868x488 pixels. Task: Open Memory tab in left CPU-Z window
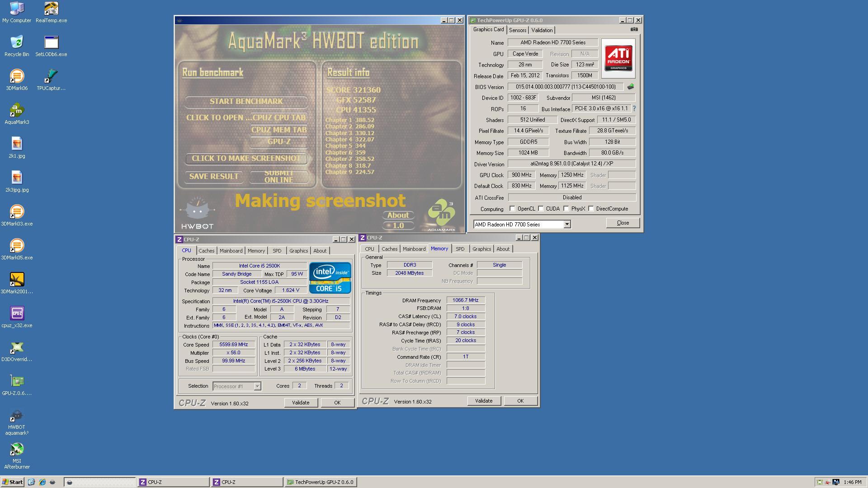(x=256, y=251)
